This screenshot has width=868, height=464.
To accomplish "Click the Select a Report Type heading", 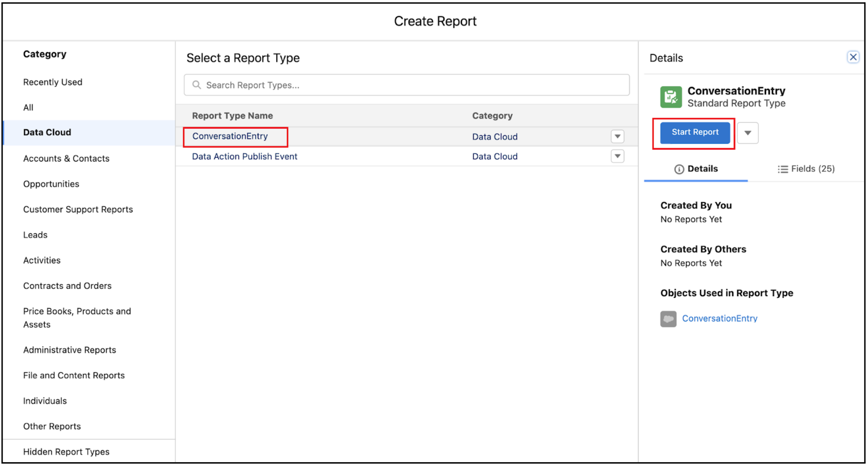I will point(243,58).
